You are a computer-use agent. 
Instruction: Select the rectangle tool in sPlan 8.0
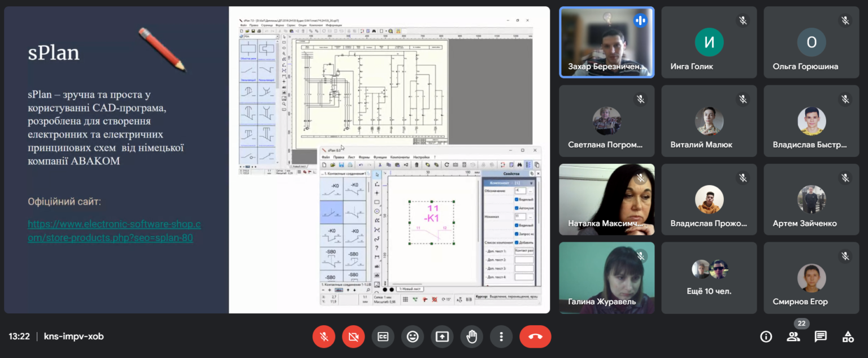pos(377,202)
